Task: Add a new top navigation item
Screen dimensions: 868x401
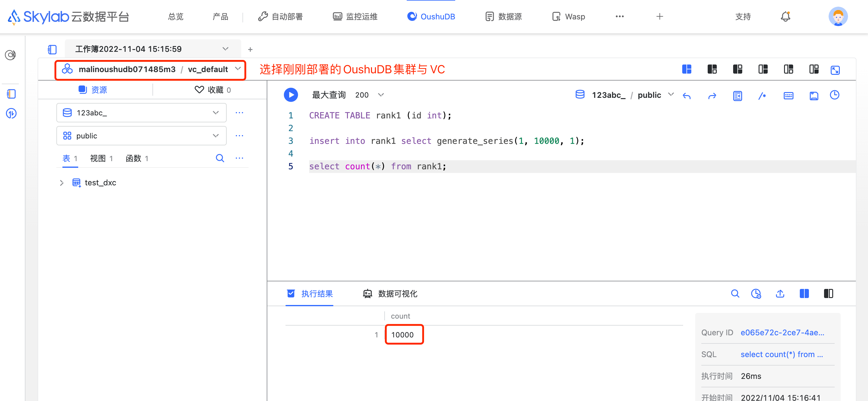Action: pos(659,16)
